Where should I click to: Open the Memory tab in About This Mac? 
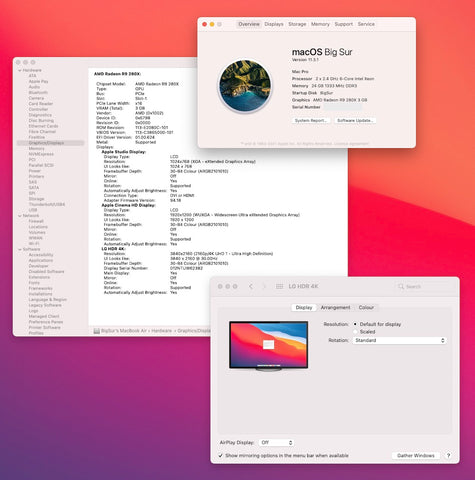(x=320, y=24)
